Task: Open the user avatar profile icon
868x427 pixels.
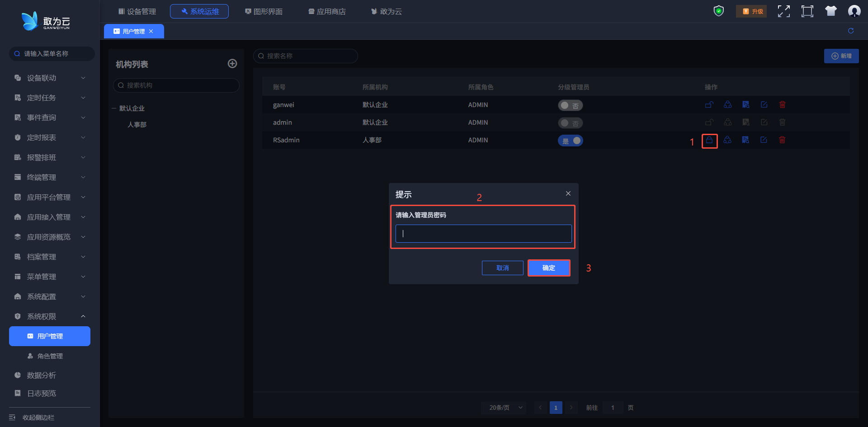Action: coord(854,11)
